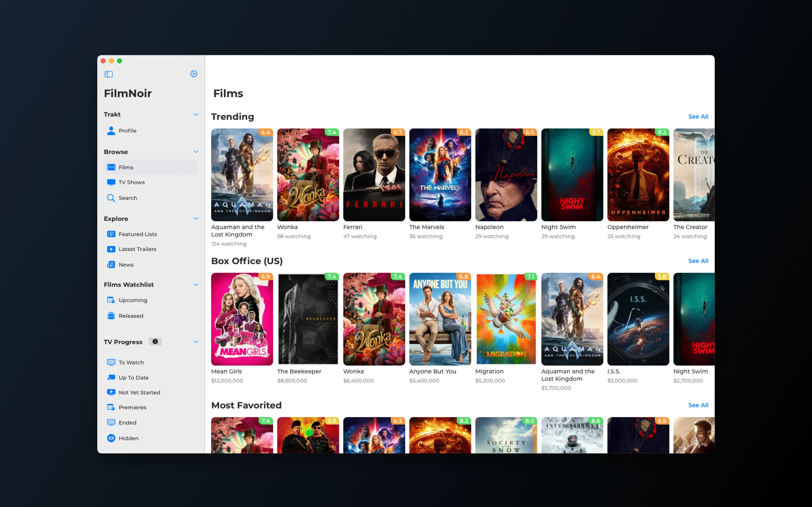Switch to TV Shows in sidebar
Viewport: 812px width, 507px height.
tap(131, 182)
